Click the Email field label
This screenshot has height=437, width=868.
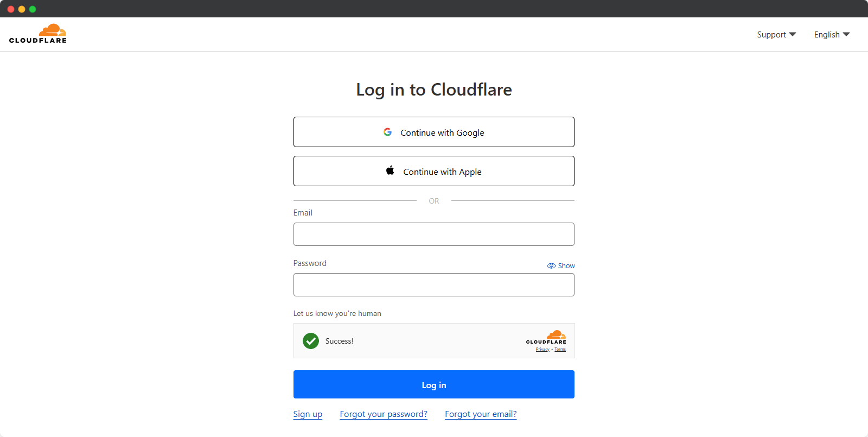(303, 213)
